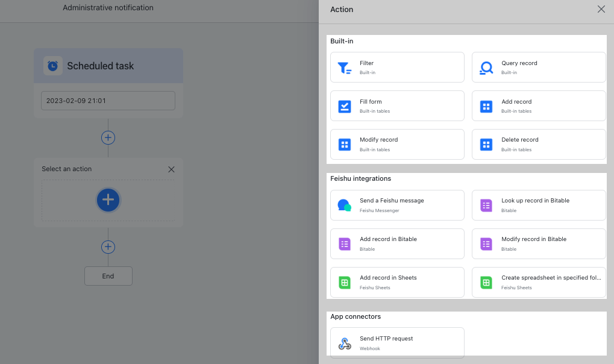This screenshot has height=364, width=614.
Task: Click the plus connector before the End node
Action: [108, 246]
